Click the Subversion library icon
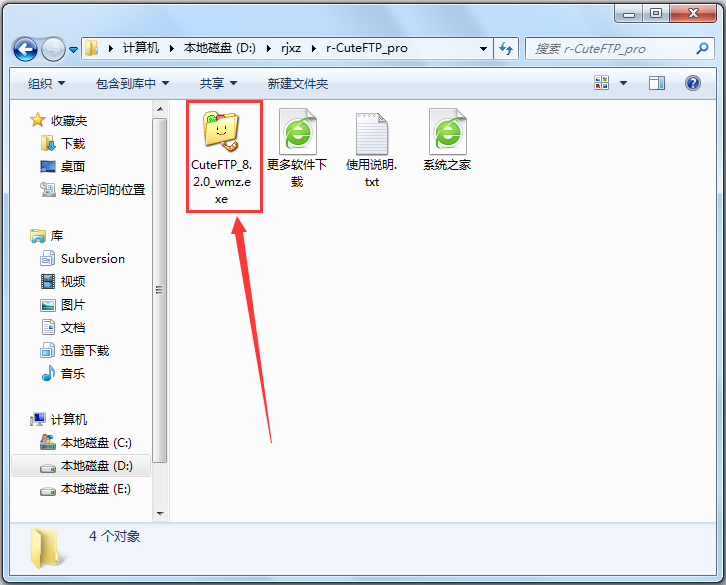The height and width of the screenshot is (585, 726). (48, 258)
